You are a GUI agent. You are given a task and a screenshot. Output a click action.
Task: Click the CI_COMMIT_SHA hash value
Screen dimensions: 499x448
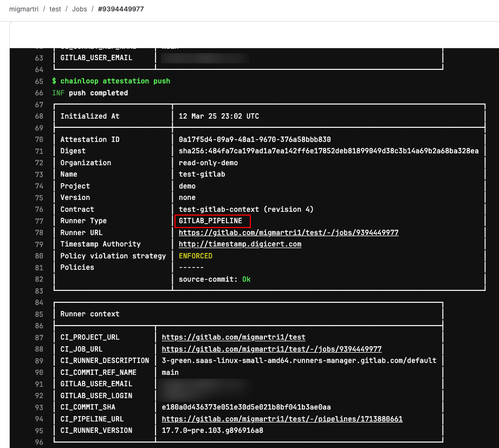click(246, 407)
